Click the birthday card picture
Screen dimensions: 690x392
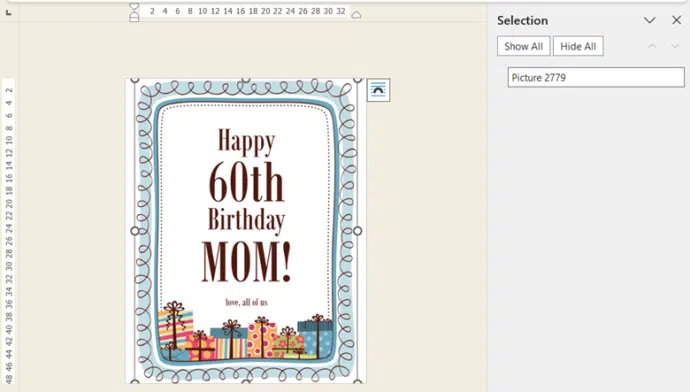pos(246,231)
